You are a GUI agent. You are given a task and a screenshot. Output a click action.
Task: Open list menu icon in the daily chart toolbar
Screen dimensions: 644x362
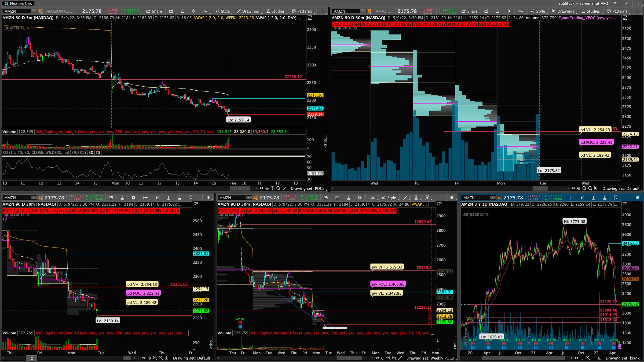pos(638,198)
